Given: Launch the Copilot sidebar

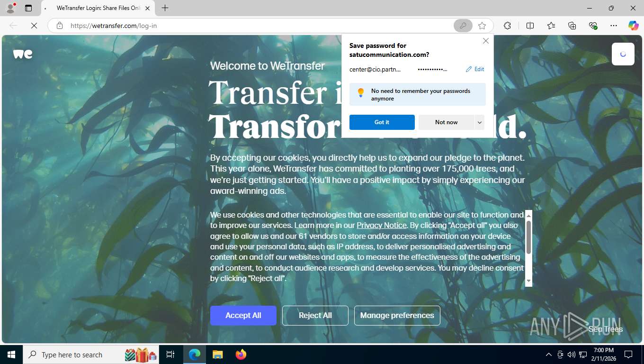Looking at the screenshot, I should coord(633,26).
